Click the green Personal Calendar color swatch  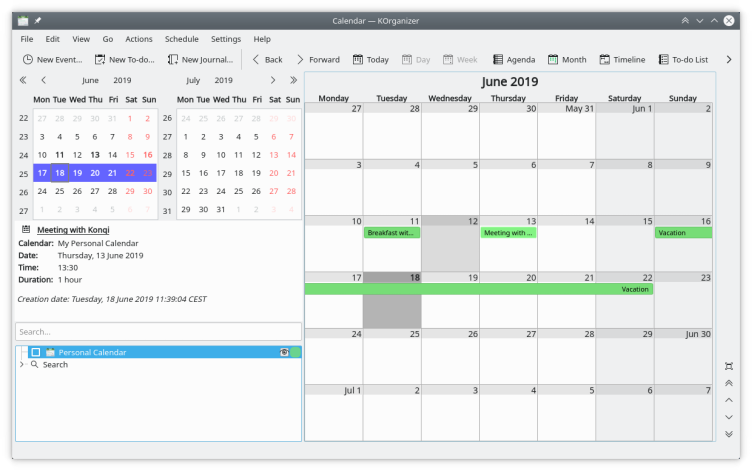click(296, 352)
